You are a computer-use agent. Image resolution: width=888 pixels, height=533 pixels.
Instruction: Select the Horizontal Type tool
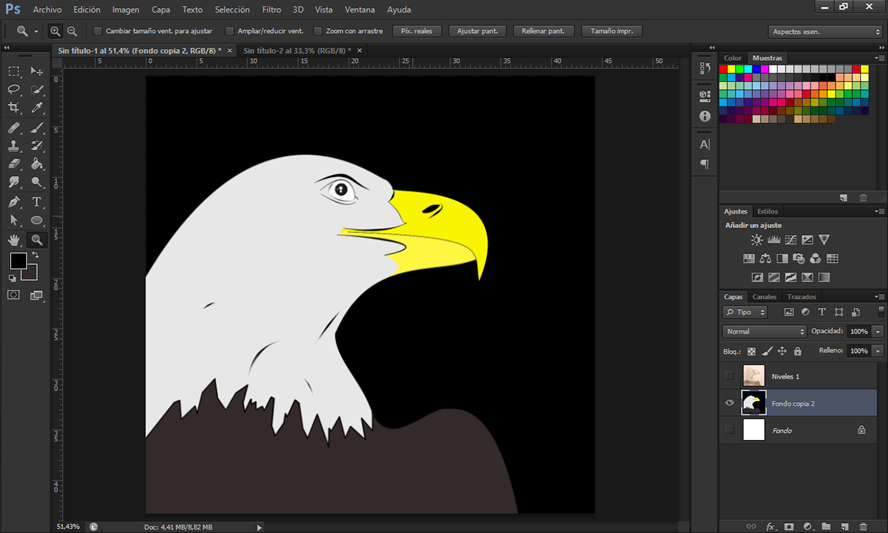tap(37, 202)
